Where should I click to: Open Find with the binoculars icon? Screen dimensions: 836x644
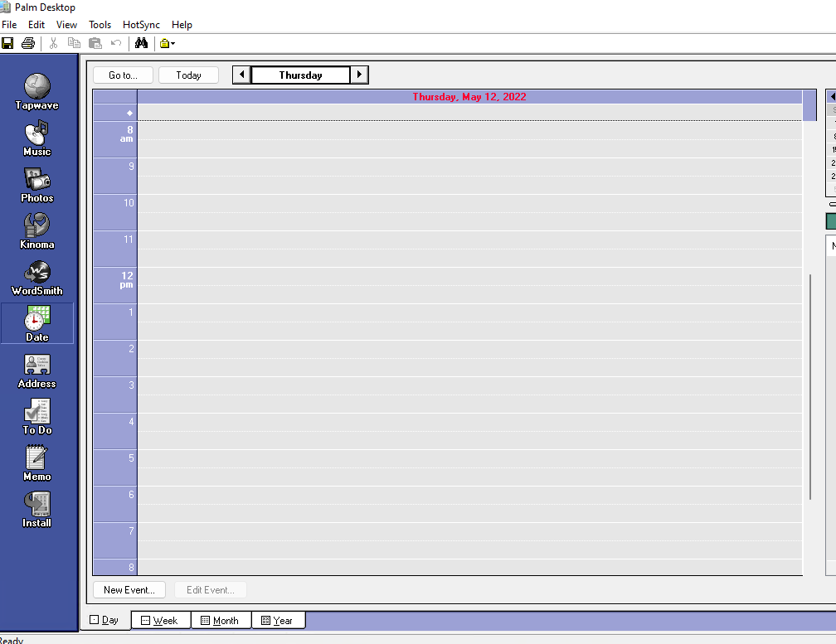click(141, 43)
